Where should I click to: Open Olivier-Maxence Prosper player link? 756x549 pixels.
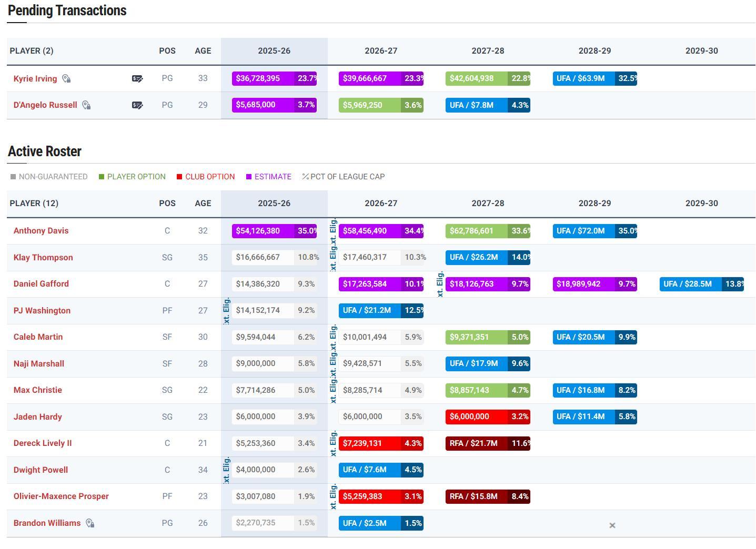(61, 496)
